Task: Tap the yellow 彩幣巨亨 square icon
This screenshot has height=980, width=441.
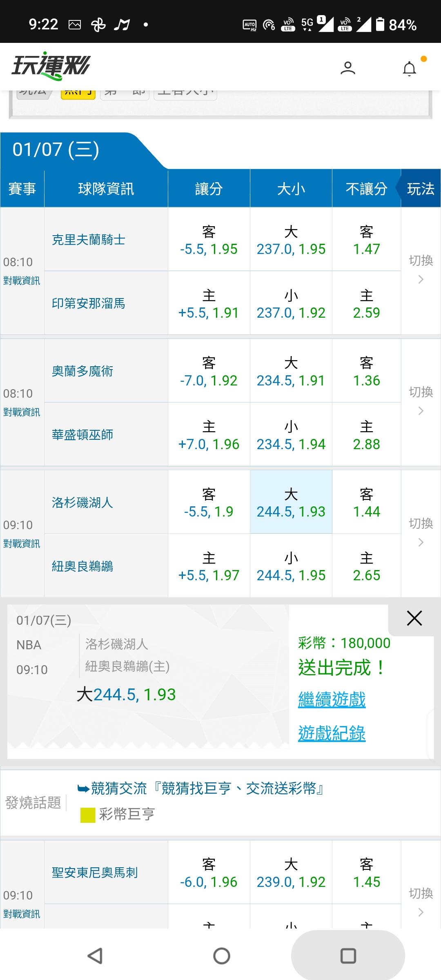Action: pyautogui.click(x=87, y=815)
